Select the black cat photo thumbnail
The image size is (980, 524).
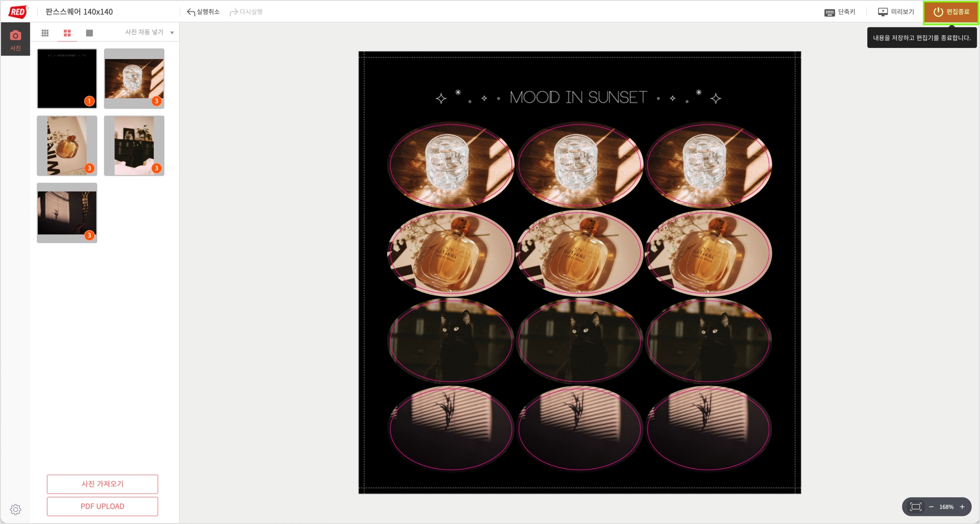[x=134, y=146]
